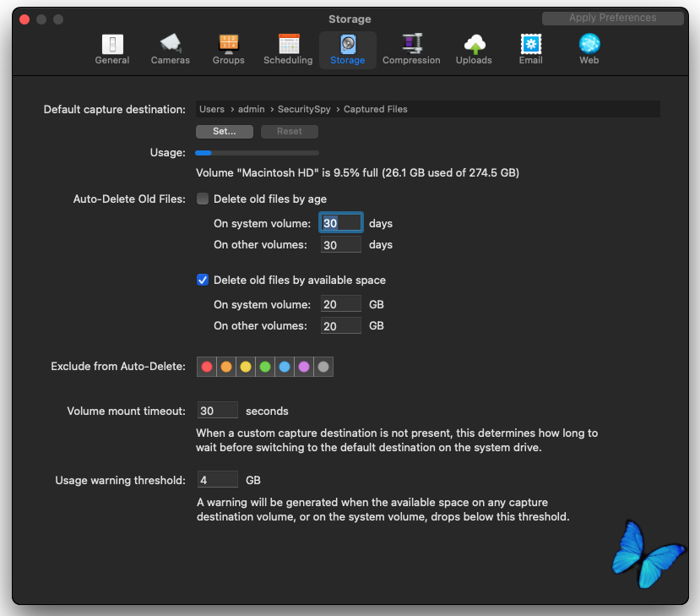
Task: Focus system volume days field
Action: (341, 223)
